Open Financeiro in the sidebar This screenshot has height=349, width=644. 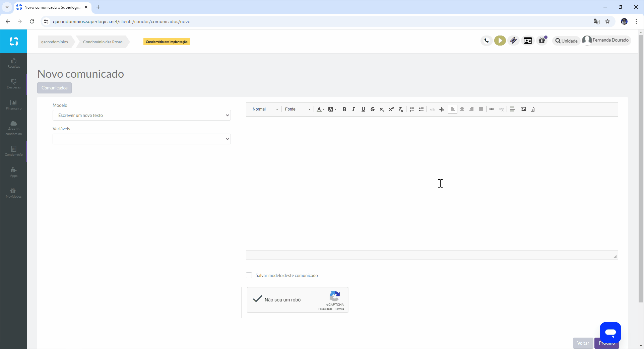(x=14, y=105)
